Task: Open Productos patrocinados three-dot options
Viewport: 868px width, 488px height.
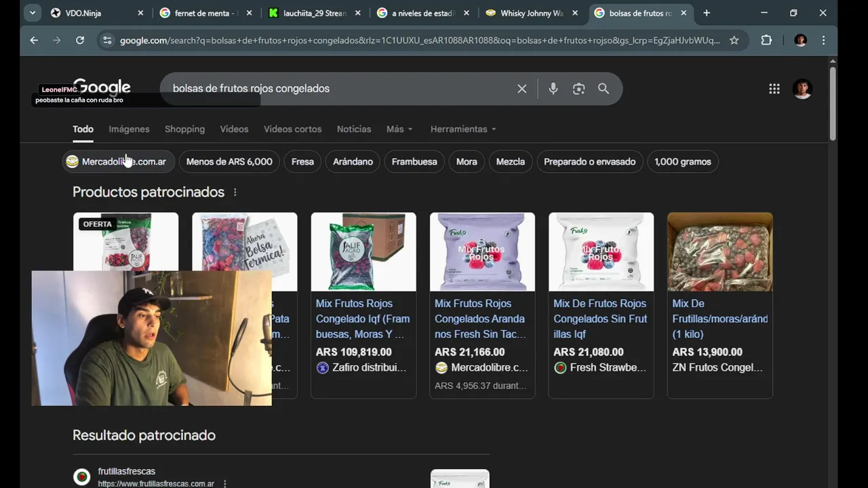Action: coord(235,192)
